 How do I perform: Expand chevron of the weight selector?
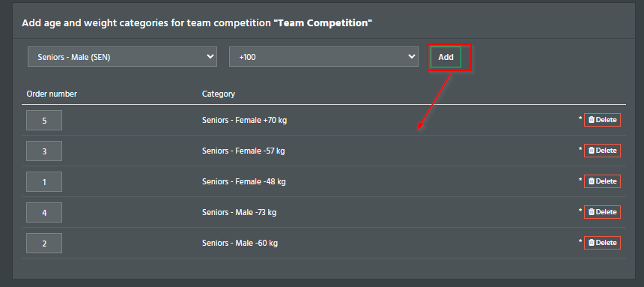(412, 56)
